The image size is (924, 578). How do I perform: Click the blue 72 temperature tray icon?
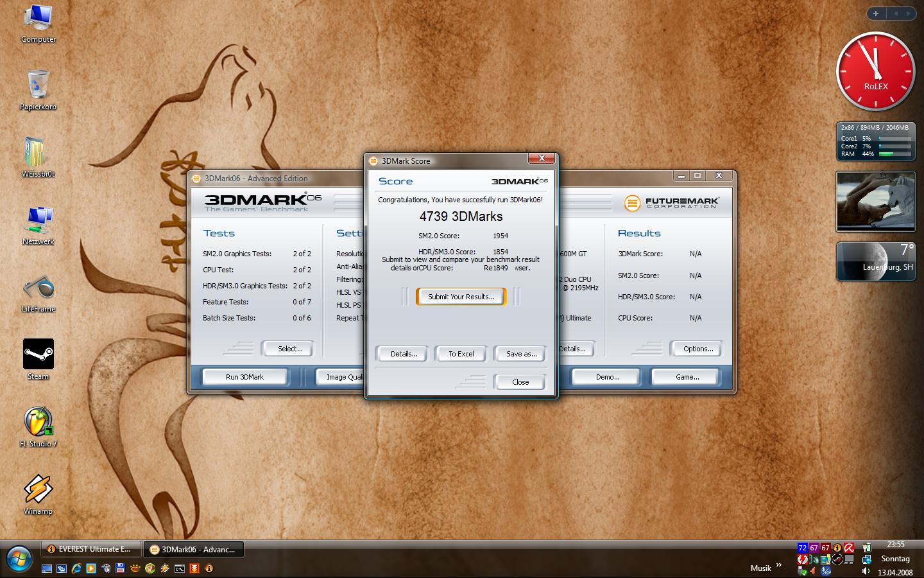pos(803,548)
